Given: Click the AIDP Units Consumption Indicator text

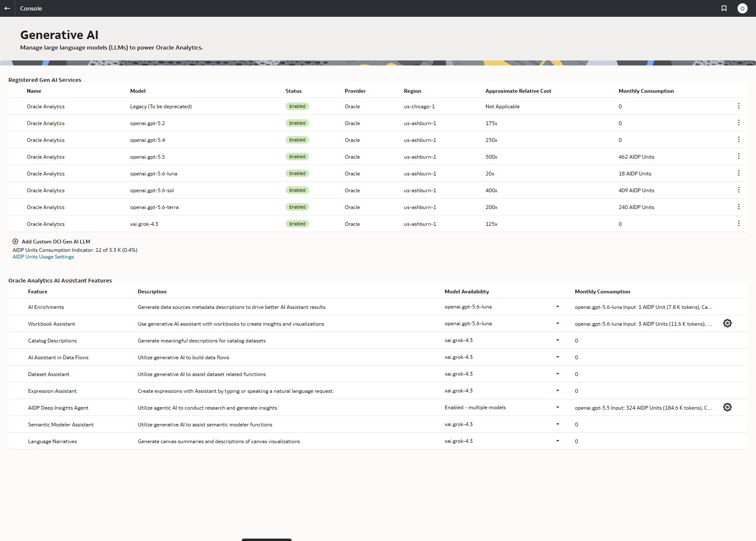Looking at the screenshot, I should 75,250.
